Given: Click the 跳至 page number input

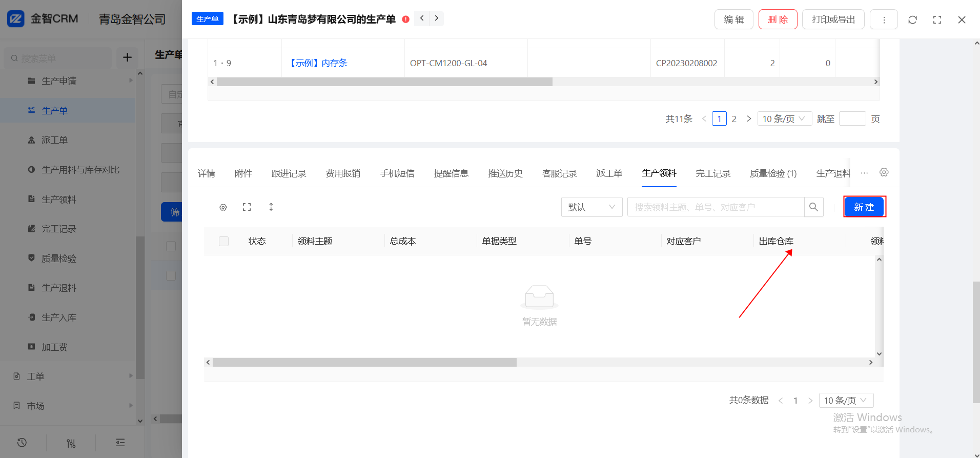Looking at the screenshot, I should pyautogui.click(x=852, y=119).
